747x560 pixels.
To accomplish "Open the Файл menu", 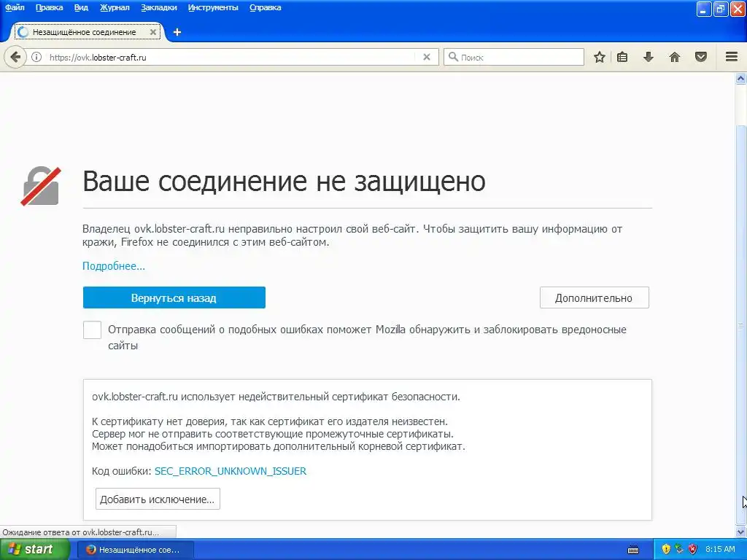I will tap(15, 7).
